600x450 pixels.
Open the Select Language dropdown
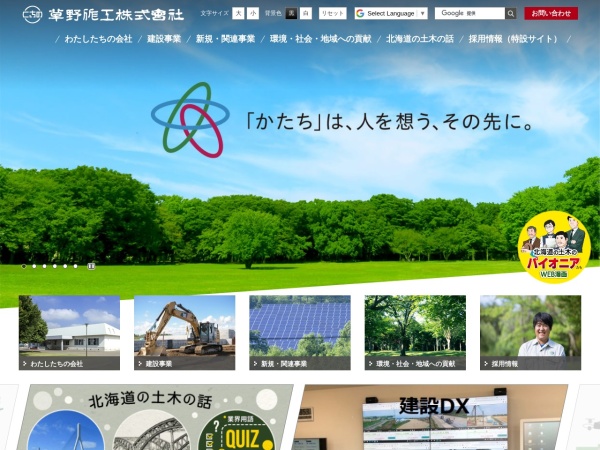391,13
